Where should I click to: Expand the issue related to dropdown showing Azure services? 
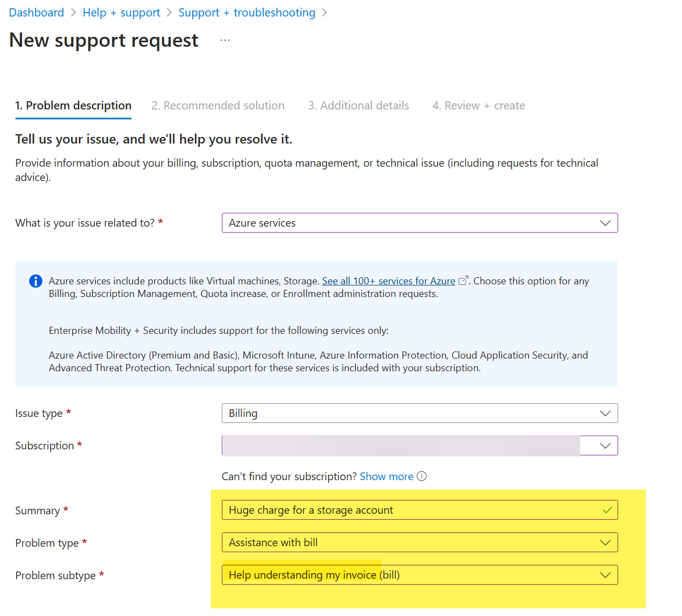419,223
